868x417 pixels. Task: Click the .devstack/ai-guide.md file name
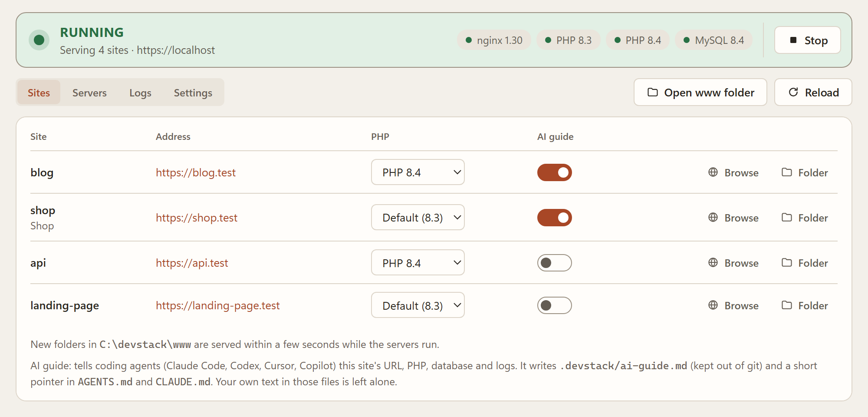(x=623, y=366)
